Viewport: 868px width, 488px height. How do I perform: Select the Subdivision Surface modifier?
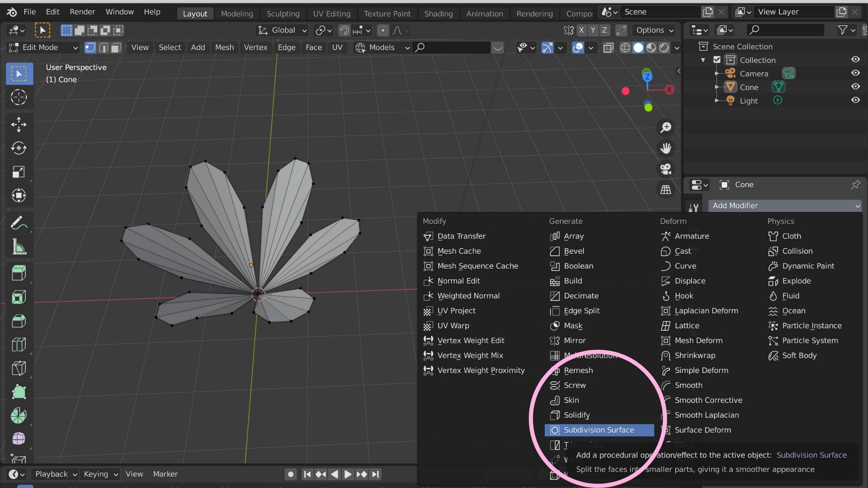[599, 430]
